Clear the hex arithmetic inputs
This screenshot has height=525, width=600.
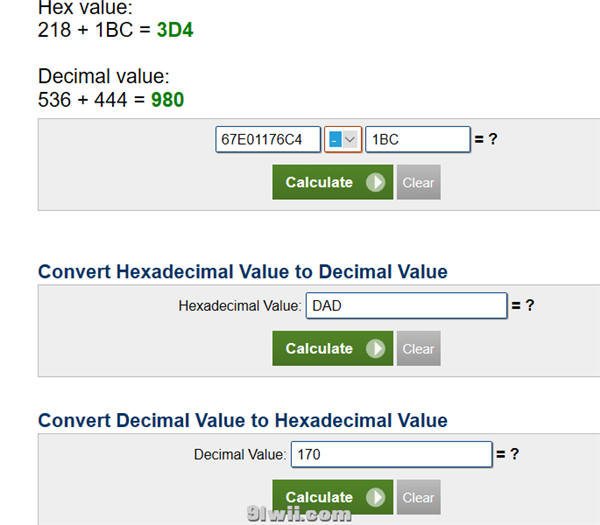click(419, 182)
